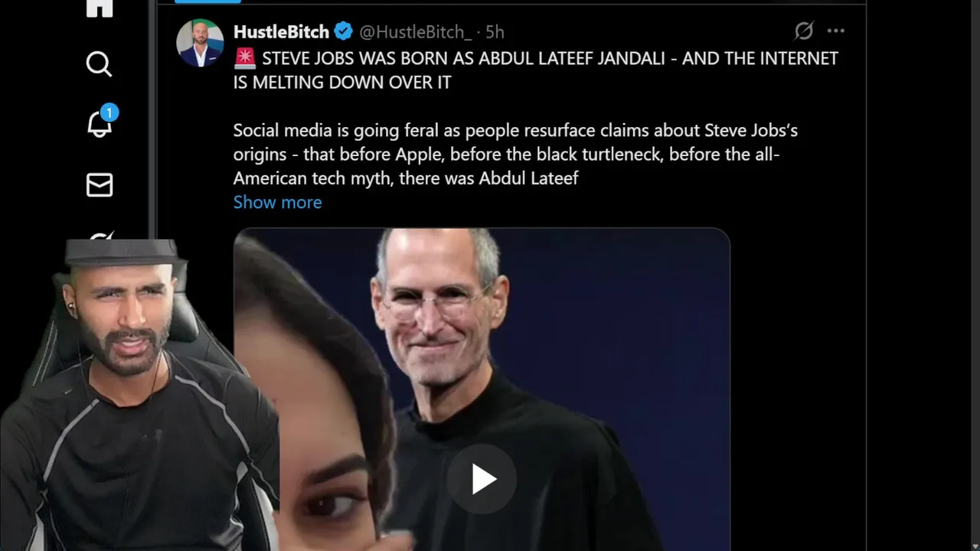Open the post via the 5h timestamp
The width and height of the screenshot is (980, 551).
point(495,31)
